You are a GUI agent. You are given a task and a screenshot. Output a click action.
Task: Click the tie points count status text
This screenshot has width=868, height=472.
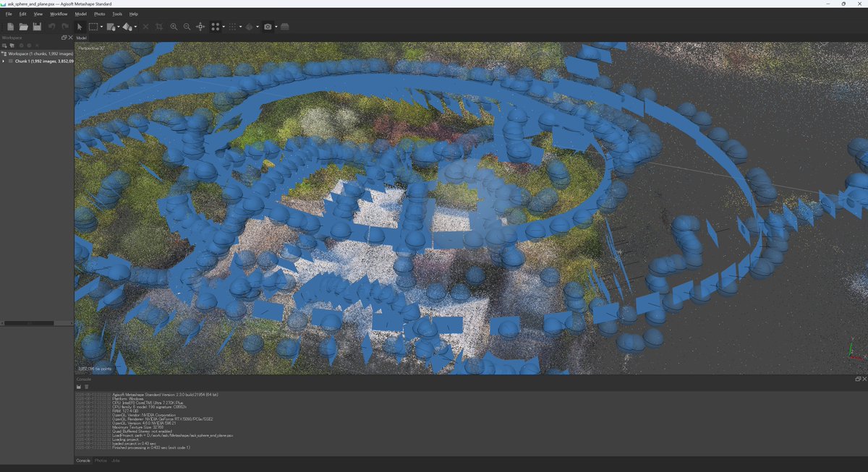95,369
